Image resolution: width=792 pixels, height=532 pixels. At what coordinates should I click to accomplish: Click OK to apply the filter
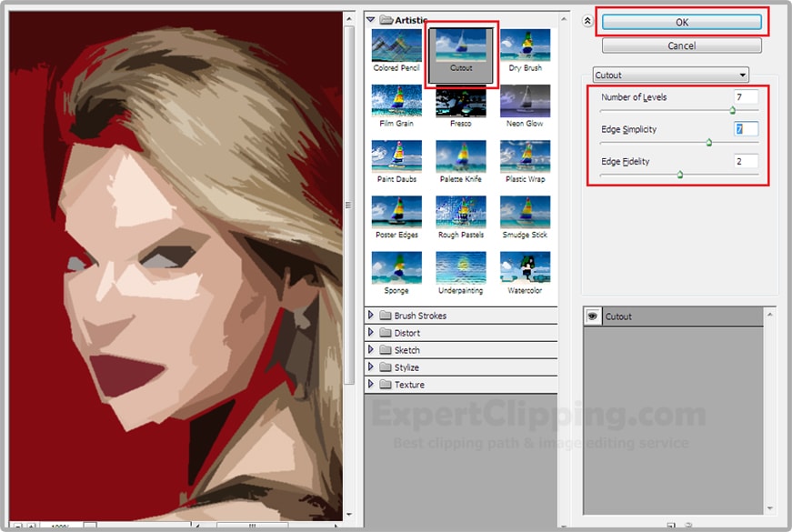[681, 22]
